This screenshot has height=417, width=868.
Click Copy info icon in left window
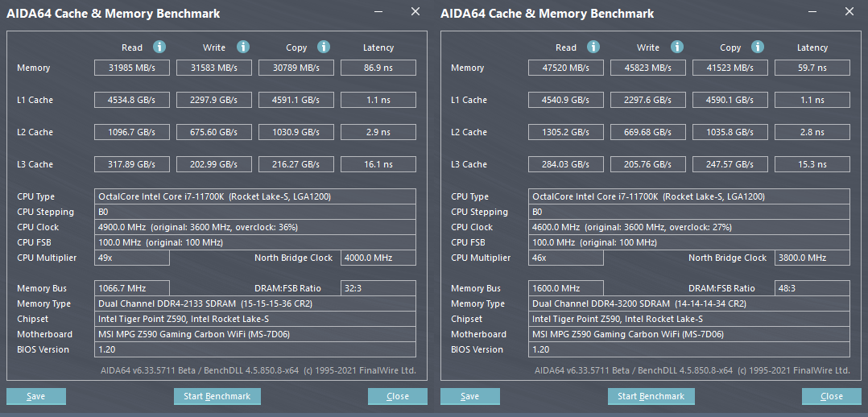pyautogui.click(x=324, y=47)
